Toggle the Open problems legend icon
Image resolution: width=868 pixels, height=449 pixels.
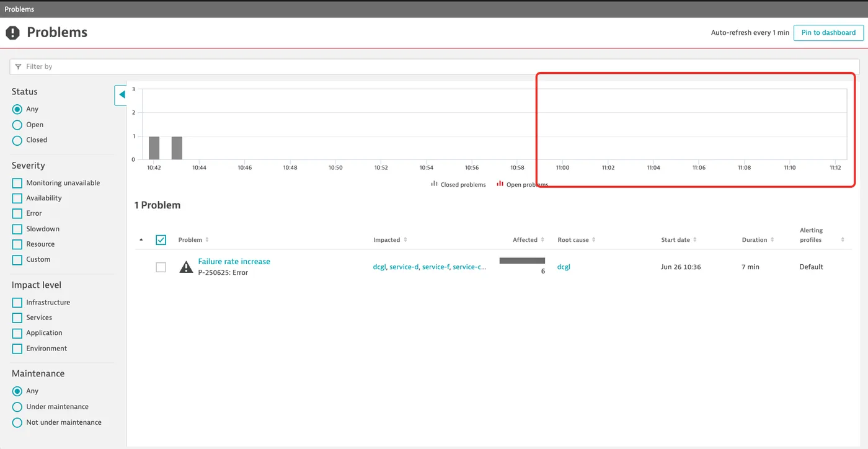pos(500,184)
